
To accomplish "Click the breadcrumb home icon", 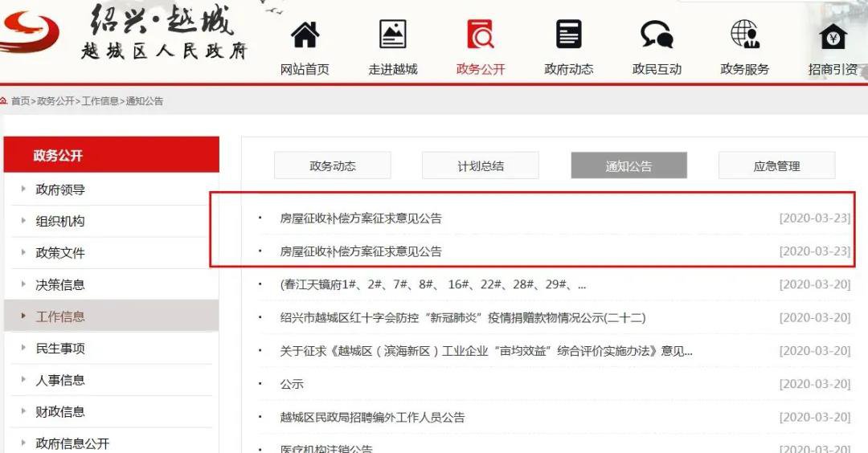I will point(3,100).
